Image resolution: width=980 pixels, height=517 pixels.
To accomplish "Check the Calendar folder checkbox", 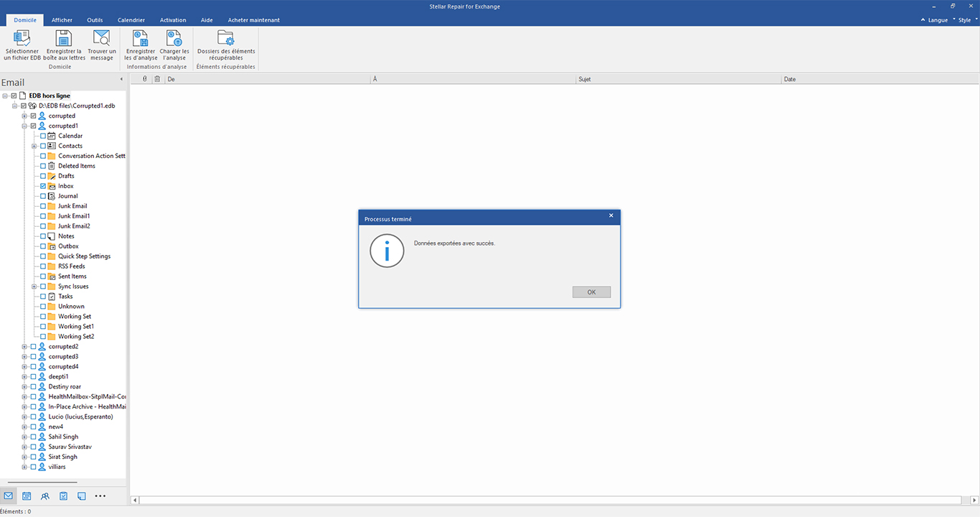I will (43, 136).
